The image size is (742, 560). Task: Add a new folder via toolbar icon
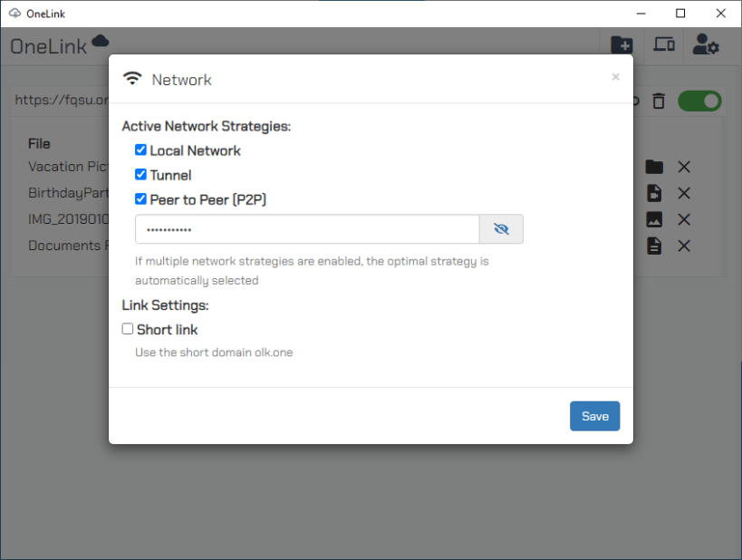point(622,45)
